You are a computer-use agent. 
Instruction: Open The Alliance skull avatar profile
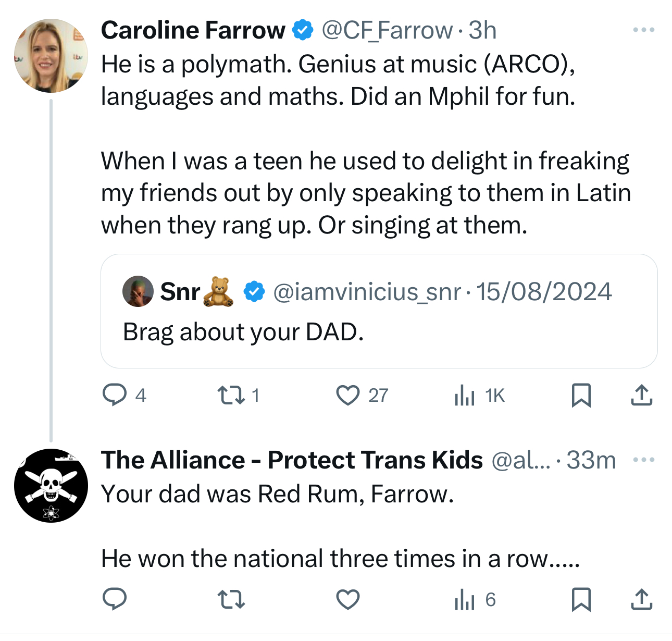click(51, 486)
